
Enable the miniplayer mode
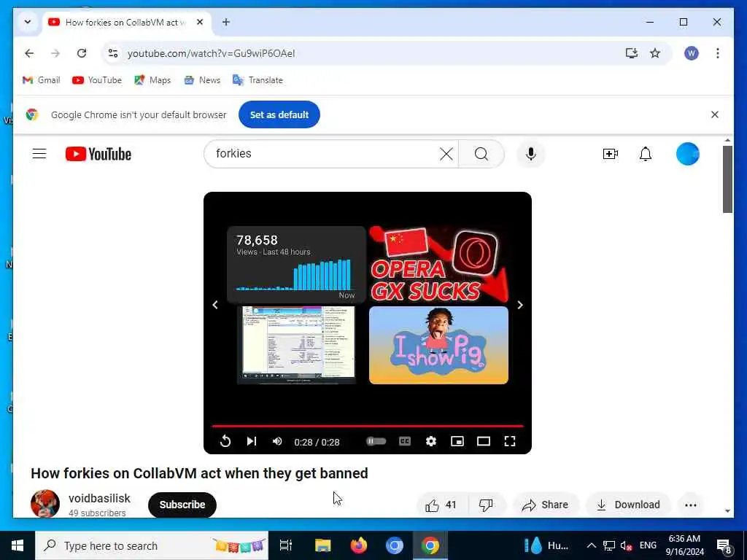(x=457, y=441)
